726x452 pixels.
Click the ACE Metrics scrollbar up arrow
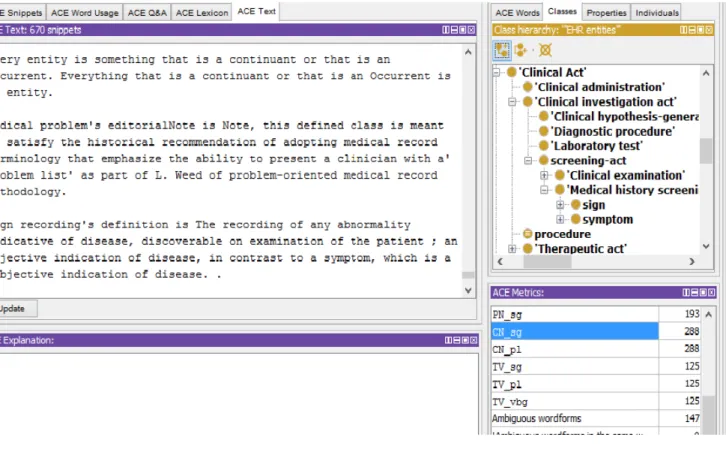click(x=708, y=314)
